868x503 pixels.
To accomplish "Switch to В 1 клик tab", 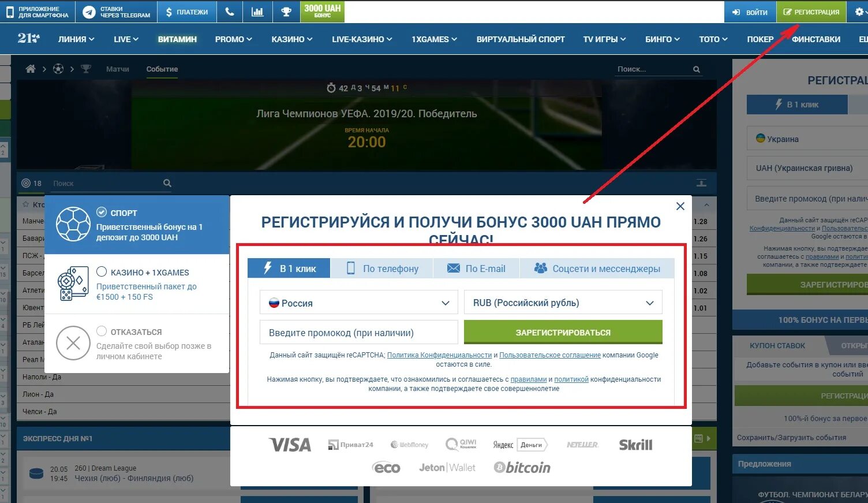I will point(289,269).
